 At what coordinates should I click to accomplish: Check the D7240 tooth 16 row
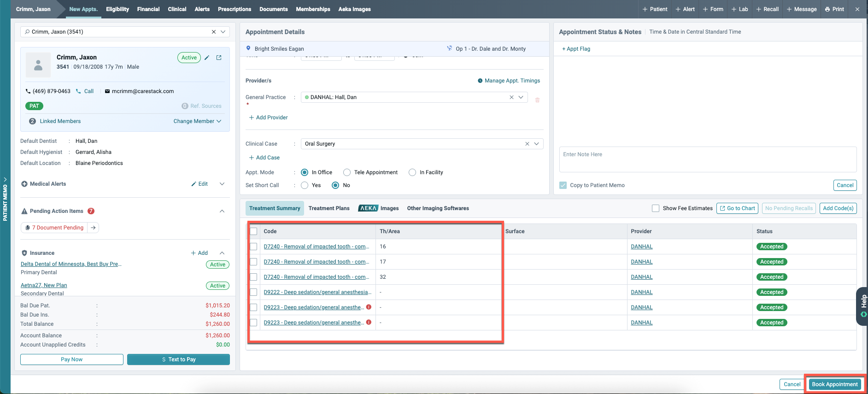tap(253, 247)
